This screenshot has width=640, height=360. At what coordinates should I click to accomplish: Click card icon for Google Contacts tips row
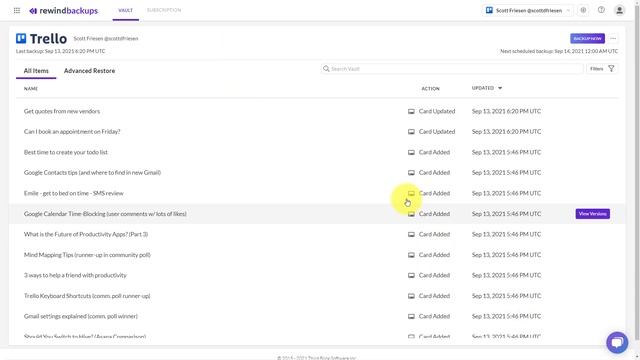(411, 173)
